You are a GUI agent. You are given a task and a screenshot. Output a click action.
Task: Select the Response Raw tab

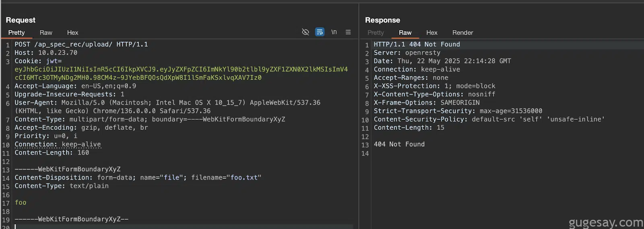(405, 33)
